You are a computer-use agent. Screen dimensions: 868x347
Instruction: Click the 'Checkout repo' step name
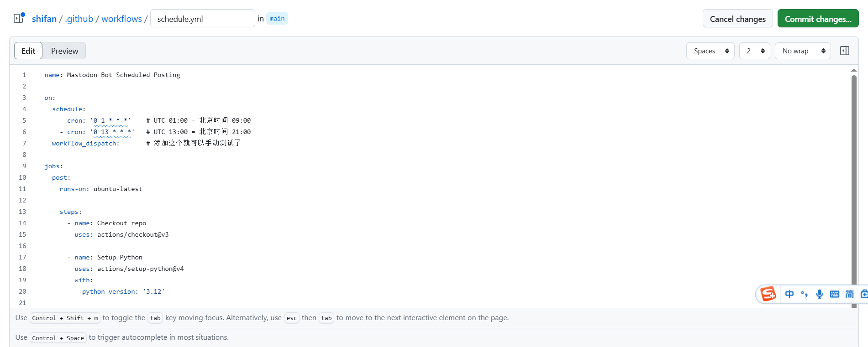121,223
